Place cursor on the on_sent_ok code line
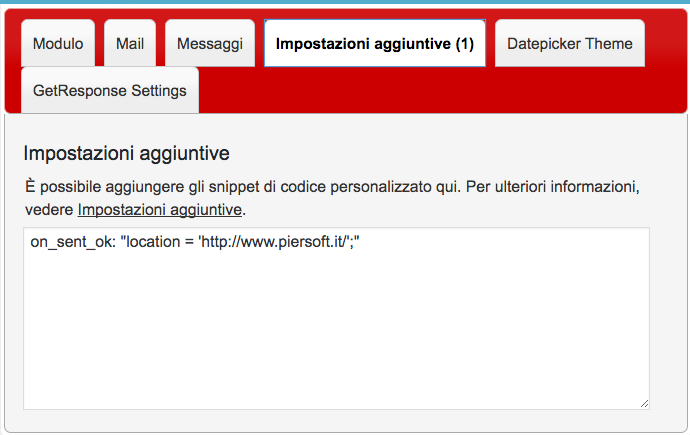This screenshot has width=690, height=435. [195, 242]
